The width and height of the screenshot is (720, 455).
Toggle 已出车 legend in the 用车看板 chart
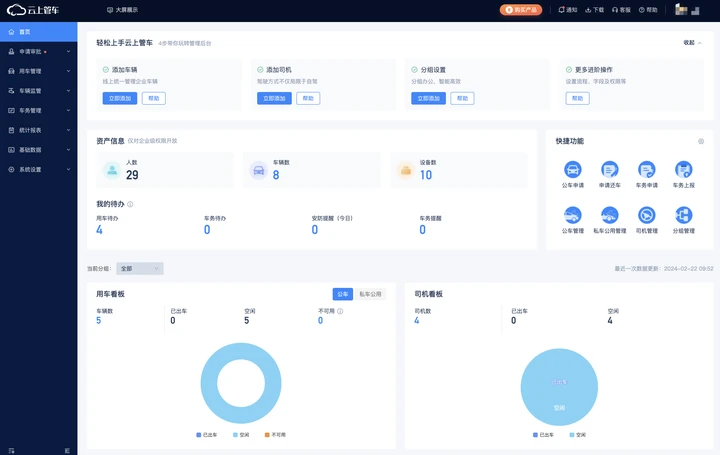pyautogui.click(x=206, y=434)
